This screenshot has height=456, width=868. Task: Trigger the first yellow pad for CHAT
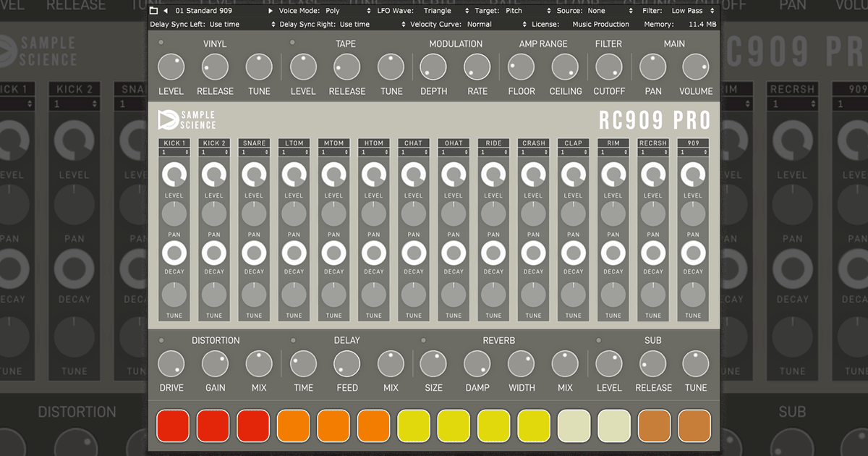pos(413,426)
